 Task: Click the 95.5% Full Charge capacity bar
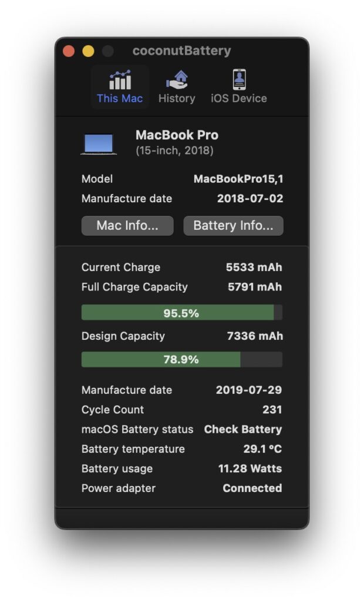[x=181, y=312]
